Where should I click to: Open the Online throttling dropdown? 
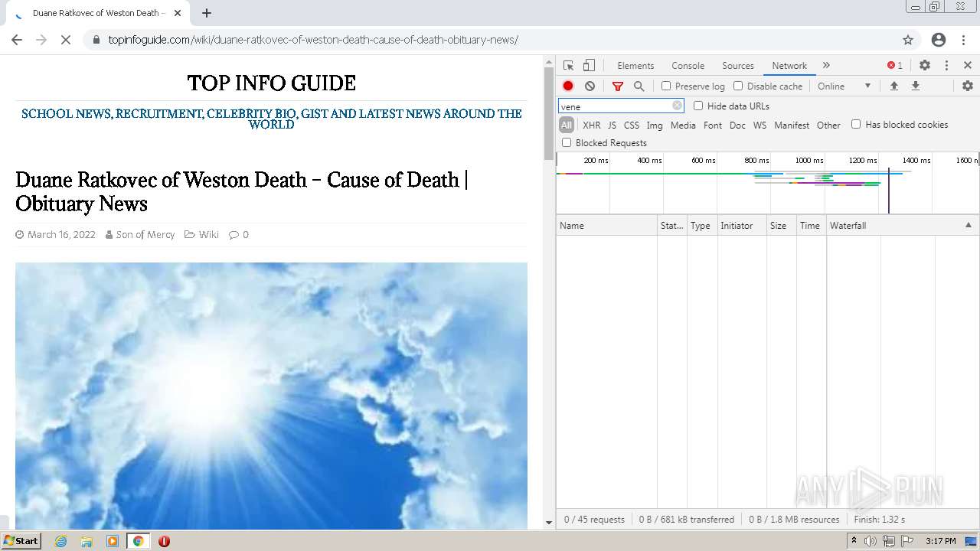(x=844, y=86)
